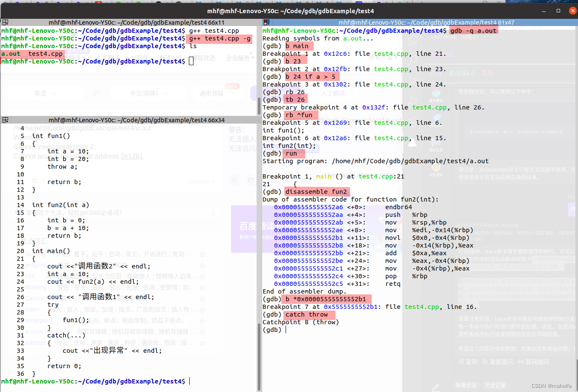Click the shell prompt below the source code
The image size is (578, 392).
[93, 381]
